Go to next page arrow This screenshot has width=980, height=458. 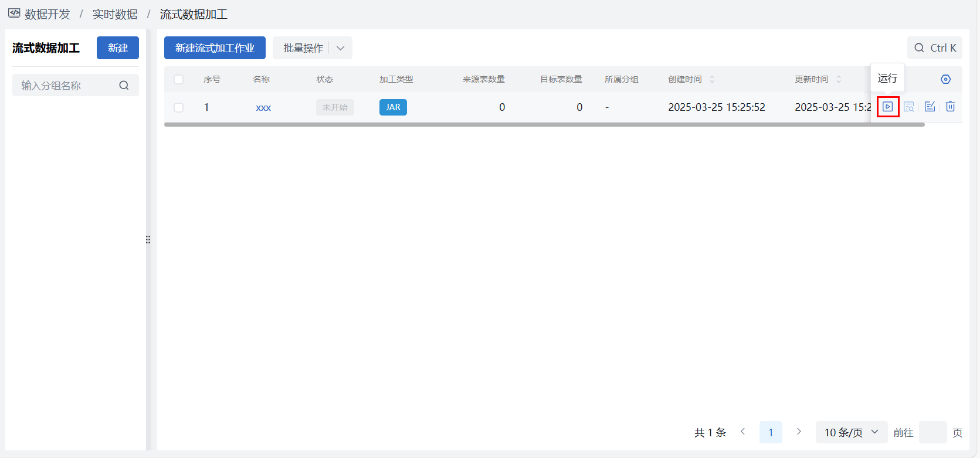point(798,432)
